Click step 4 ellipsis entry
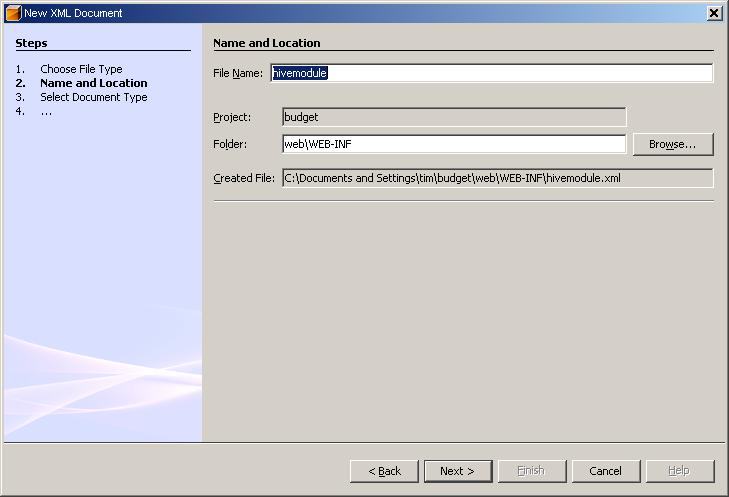 tap(46, 112)
